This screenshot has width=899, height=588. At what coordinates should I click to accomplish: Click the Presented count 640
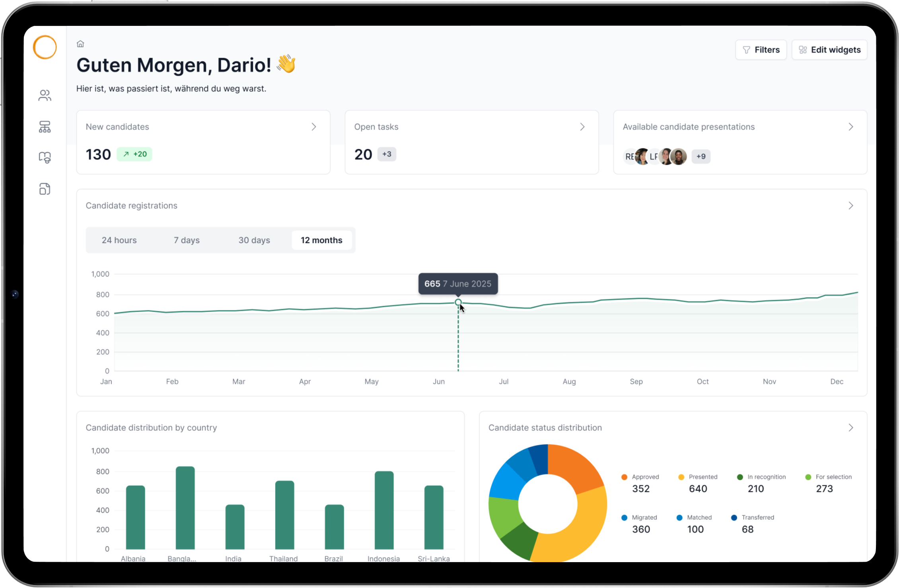pos(698,489)
